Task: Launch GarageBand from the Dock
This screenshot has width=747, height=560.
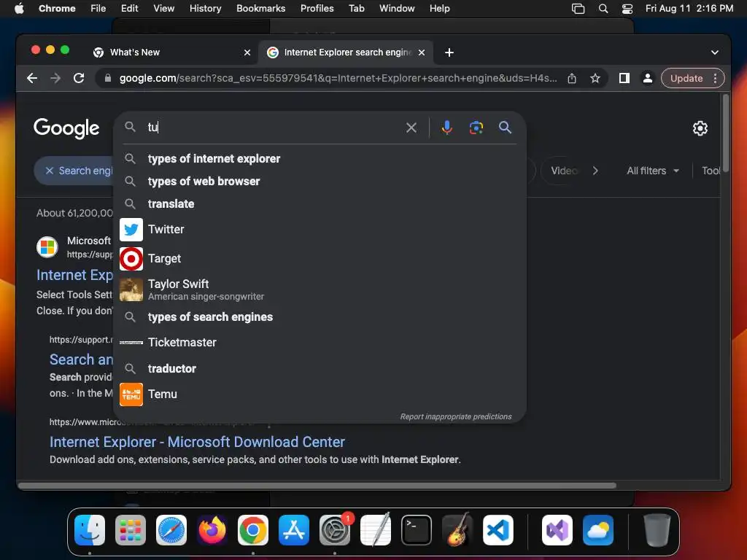Action: tap(457, 530)
